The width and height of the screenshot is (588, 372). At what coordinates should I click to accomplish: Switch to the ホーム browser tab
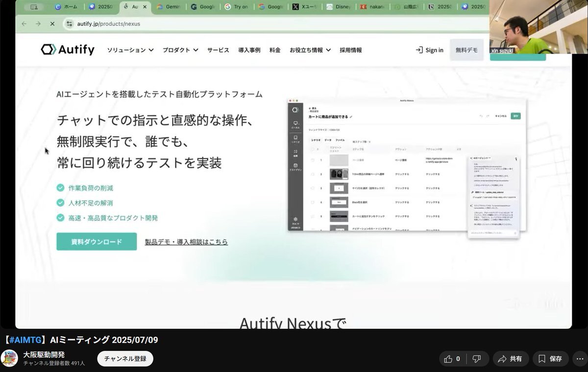point(67,7)
